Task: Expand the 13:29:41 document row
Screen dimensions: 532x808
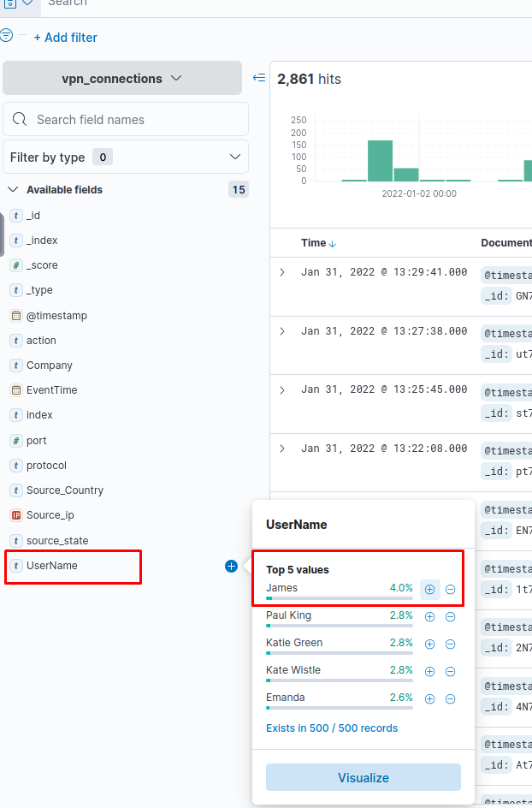Action: point(282,272)
